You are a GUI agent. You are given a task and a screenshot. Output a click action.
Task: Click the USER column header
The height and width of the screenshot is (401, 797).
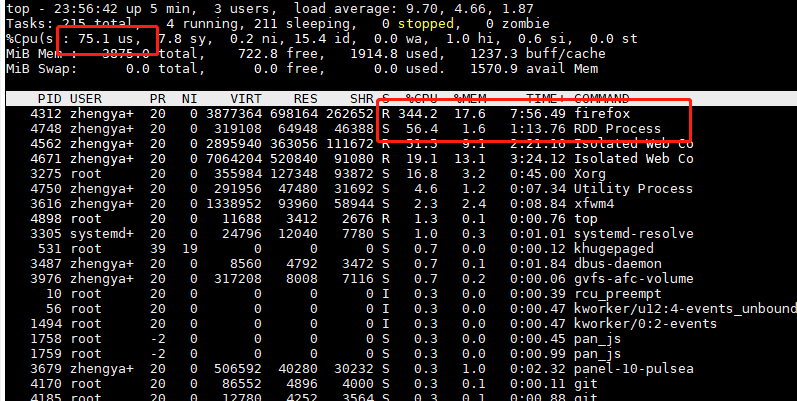tap(86, 99)
